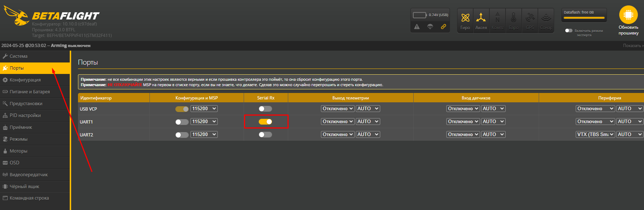This screenshot has width=644, height=210.
Task: Open UART2 peripherals VTX dropdown
Action: [595, 134]
